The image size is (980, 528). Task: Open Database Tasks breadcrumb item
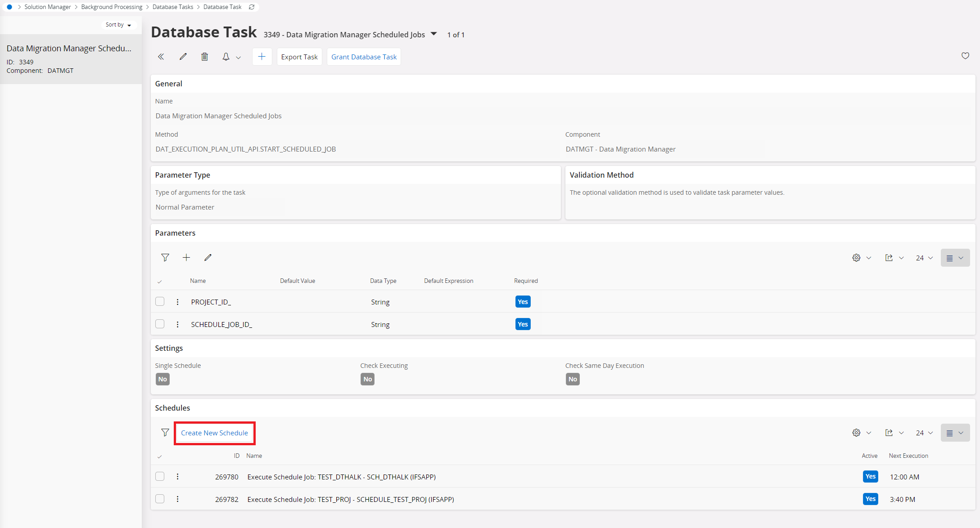[x=173, y=7]
